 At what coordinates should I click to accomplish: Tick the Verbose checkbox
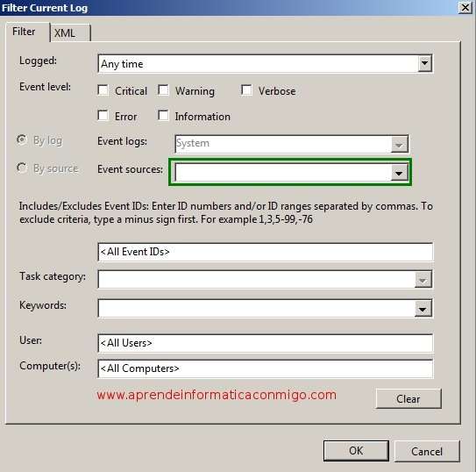(246, 90)
